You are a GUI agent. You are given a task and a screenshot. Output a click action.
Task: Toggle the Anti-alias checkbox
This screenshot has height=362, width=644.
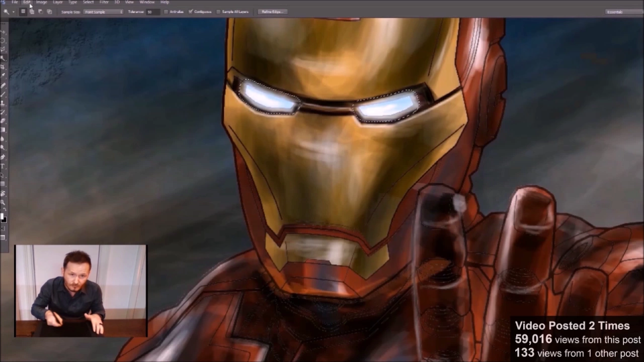166,12
